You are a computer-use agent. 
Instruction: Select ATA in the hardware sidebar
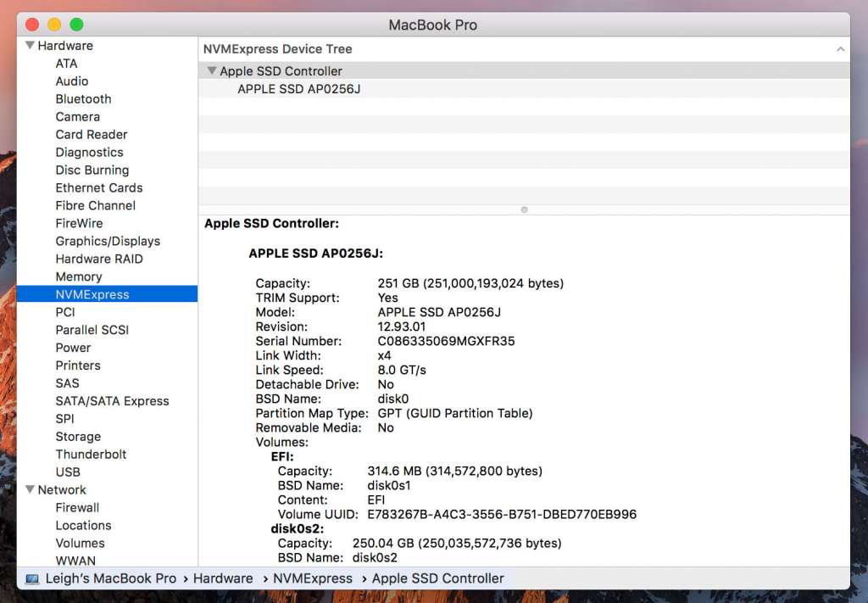point(66,63)
